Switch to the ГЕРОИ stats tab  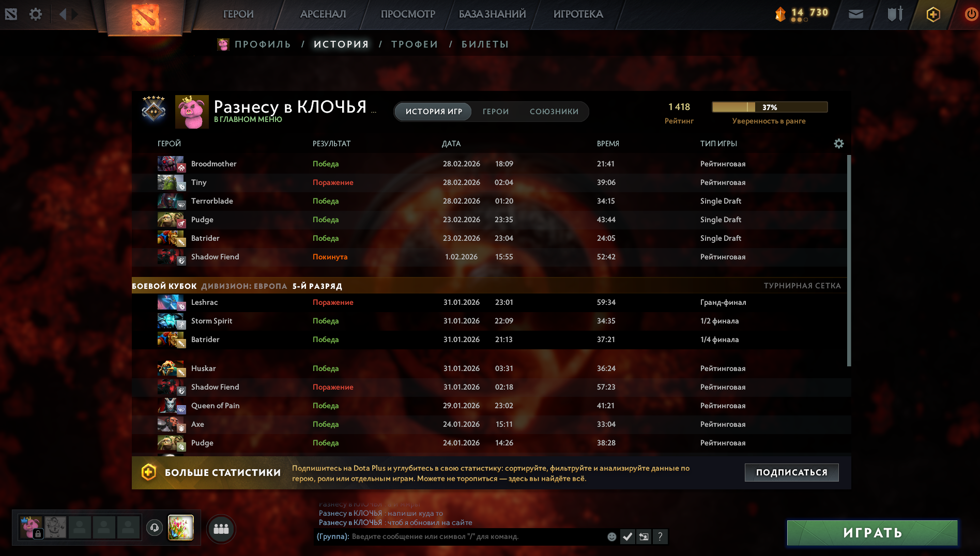(496, 112)
